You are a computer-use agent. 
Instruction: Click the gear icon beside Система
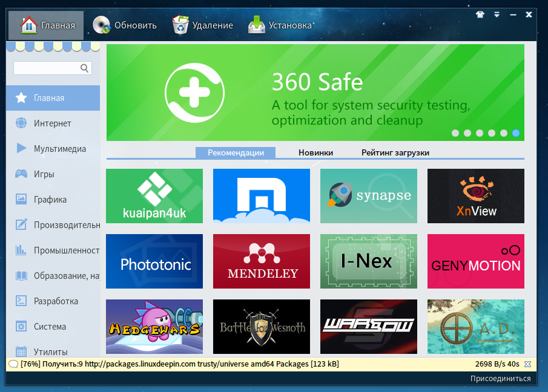[x=21, y=326]
